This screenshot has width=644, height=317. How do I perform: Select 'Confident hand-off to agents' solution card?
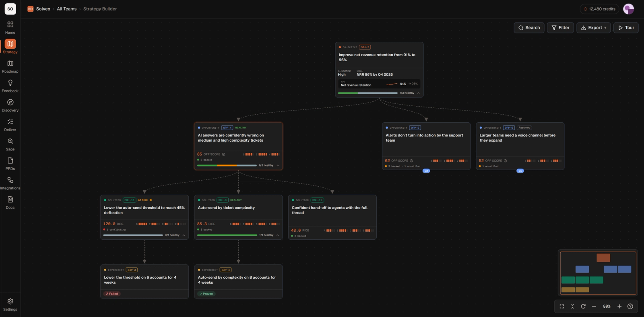click(332, 217)
